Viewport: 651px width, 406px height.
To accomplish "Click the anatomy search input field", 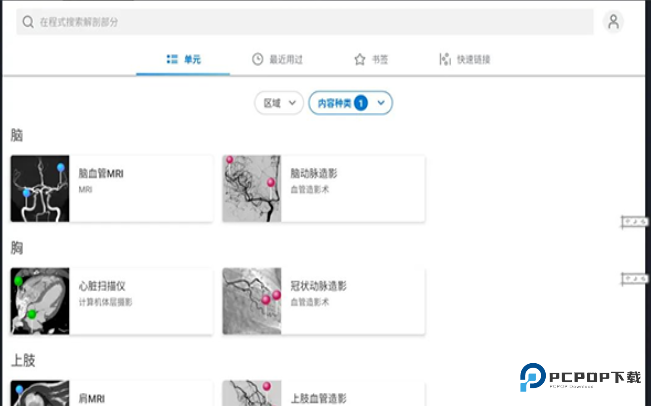I will click(305, 22).
